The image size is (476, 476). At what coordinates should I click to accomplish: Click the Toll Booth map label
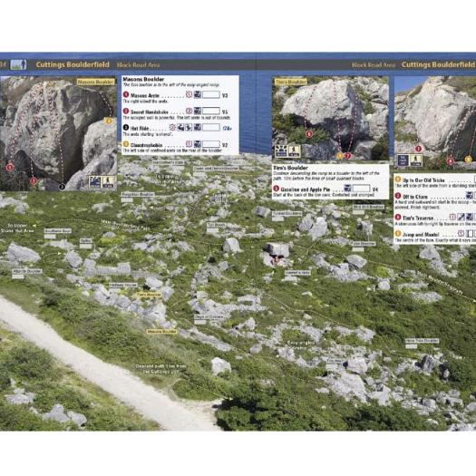pos(217,225)
